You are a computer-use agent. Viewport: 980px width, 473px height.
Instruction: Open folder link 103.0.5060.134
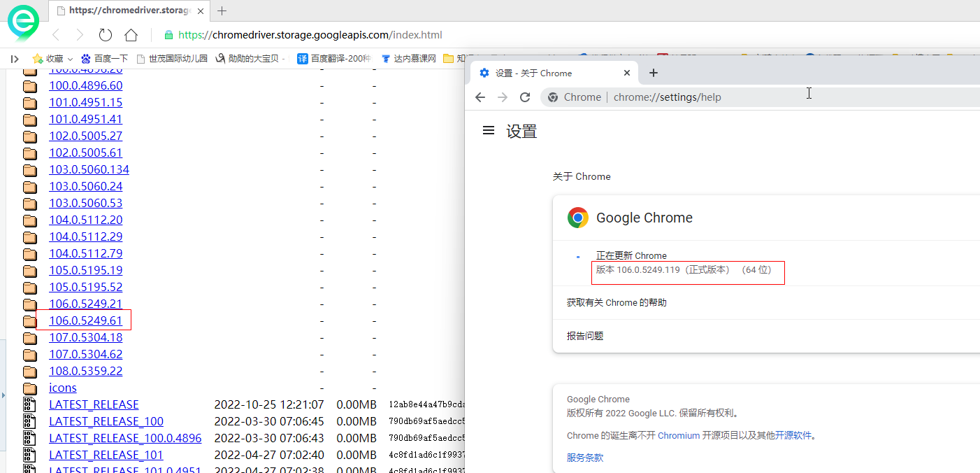pyautogui.click(x=89, y=169)
